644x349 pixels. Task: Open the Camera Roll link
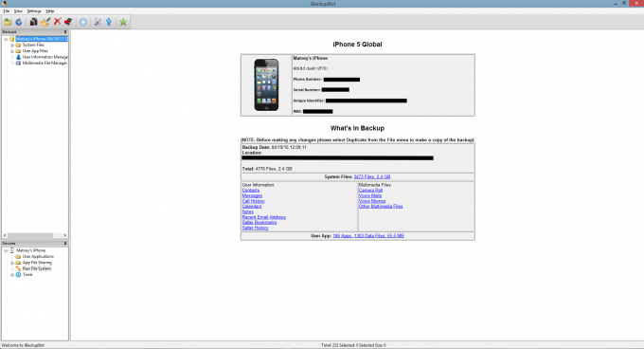[x=370, y=191]
